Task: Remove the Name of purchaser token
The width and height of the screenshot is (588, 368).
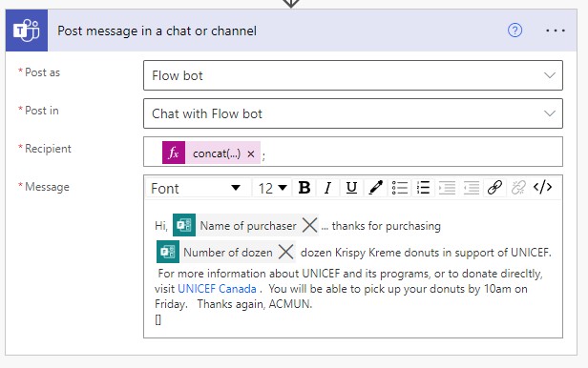Action: 309,225
